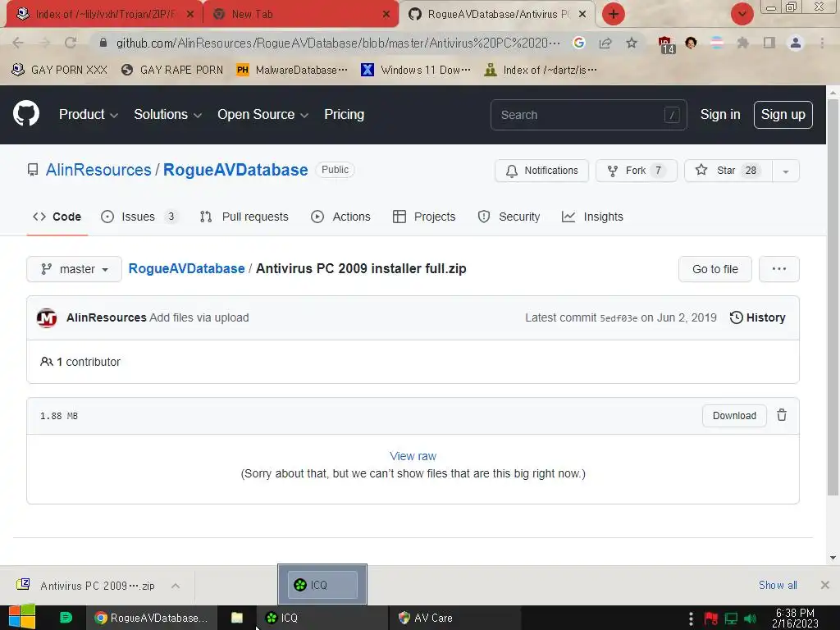This screenshot has height=630, width=840.
Task: Open the Windows 11 Dow… bookmark
Action: click(x=416, y=70)
